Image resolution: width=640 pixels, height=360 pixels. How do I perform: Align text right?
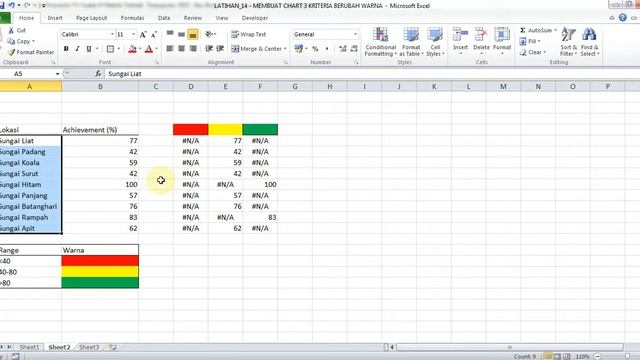click(x=193, y=49)
